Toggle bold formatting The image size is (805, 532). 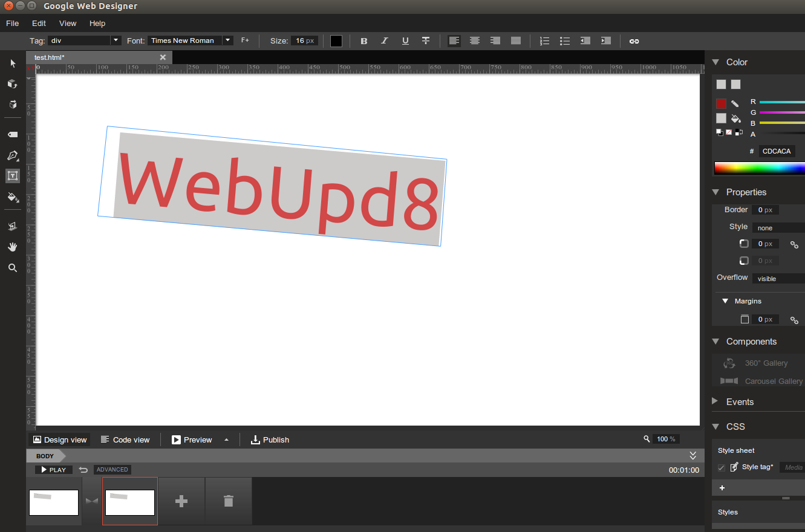coord(364,41)
